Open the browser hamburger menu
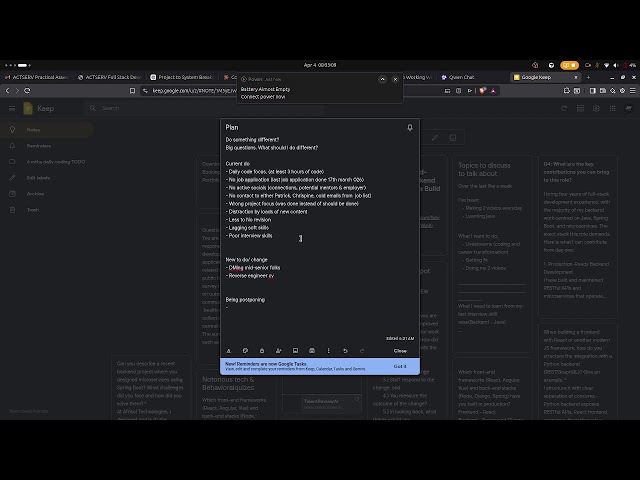The height and width of the screenshot is (480, 640). coord(633,91)
